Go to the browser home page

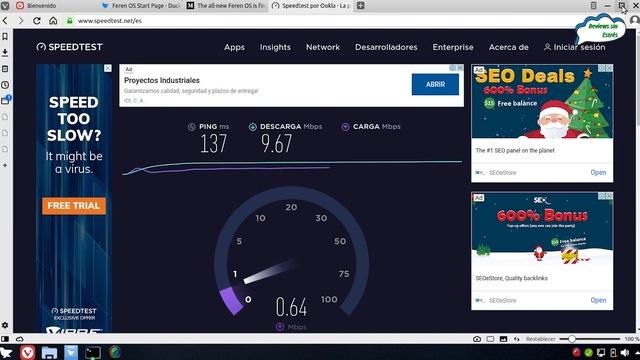coord(53,20)
